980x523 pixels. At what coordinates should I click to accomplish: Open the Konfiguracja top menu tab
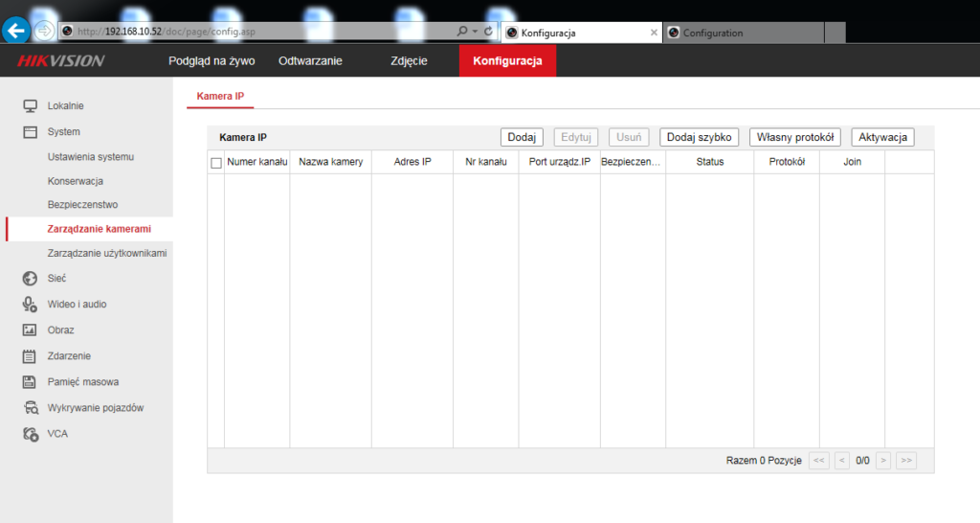[507, 61]
